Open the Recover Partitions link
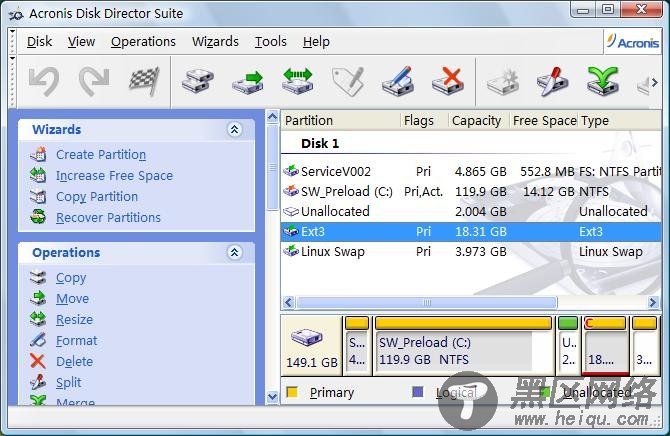 [109, 217]
